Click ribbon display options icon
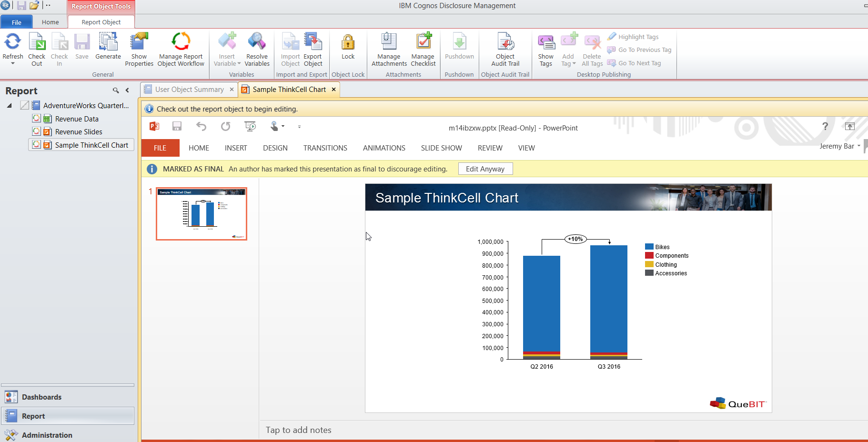This screenshot has width=868, height=442. 850,126
